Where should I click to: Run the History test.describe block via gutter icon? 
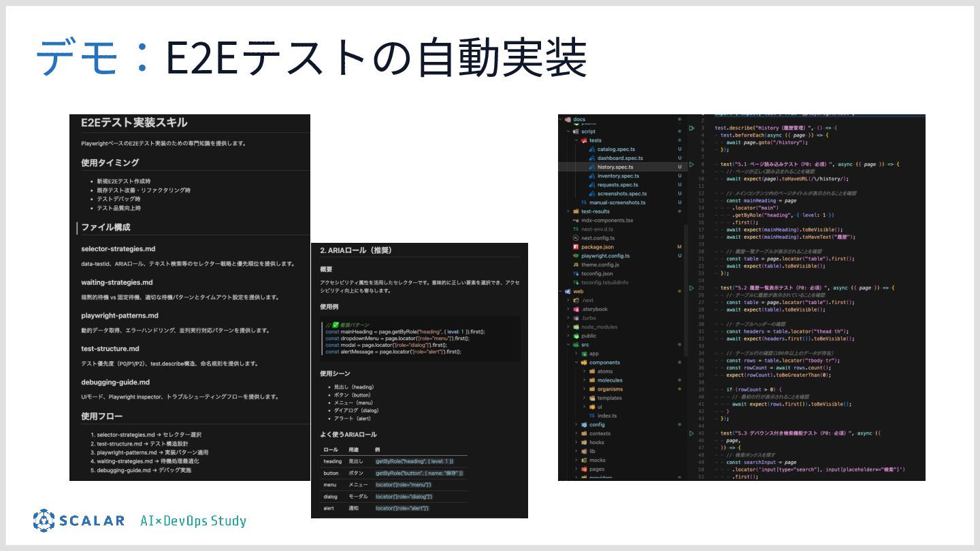[691, 128]
